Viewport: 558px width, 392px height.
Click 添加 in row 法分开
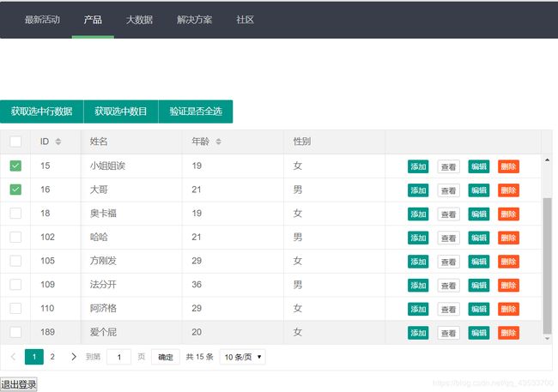[x=418, y=286]
